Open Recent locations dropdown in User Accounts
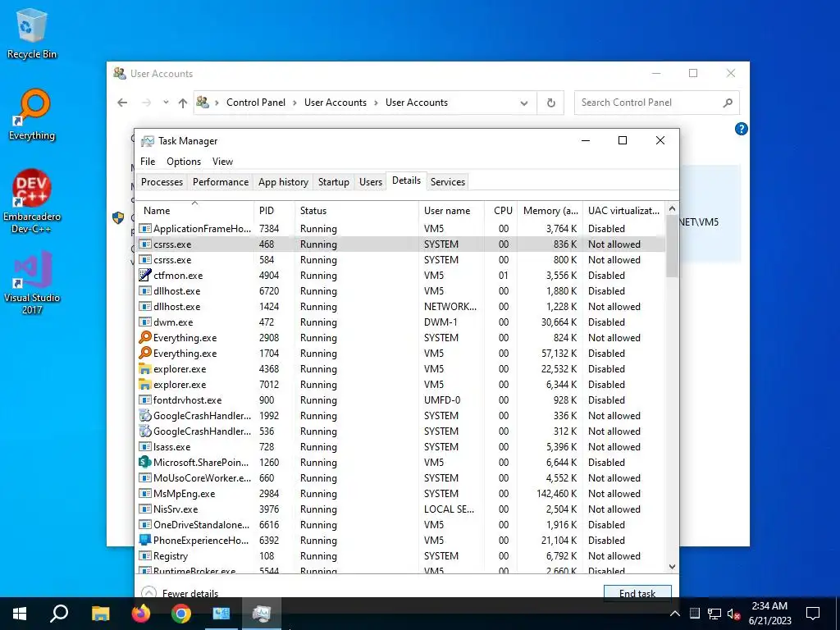840x630 pixels. 166,103
